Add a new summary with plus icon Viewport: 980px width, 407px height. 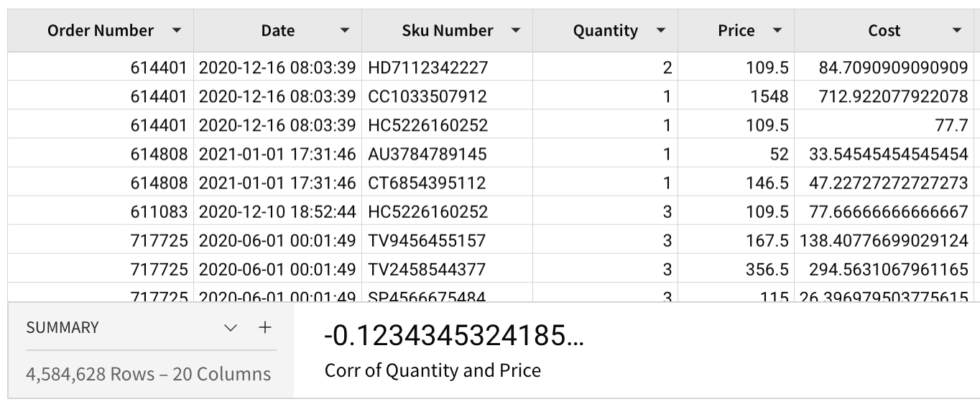click(265, 328)
